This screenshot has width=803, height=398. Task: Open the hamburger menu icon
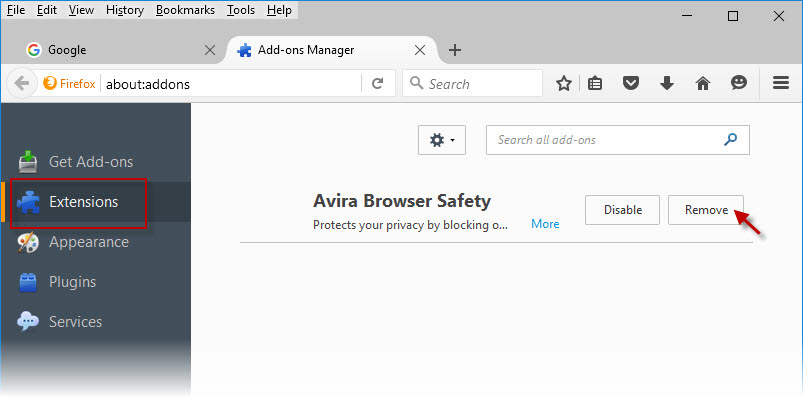pyautogui.click(x=780, y=83)
